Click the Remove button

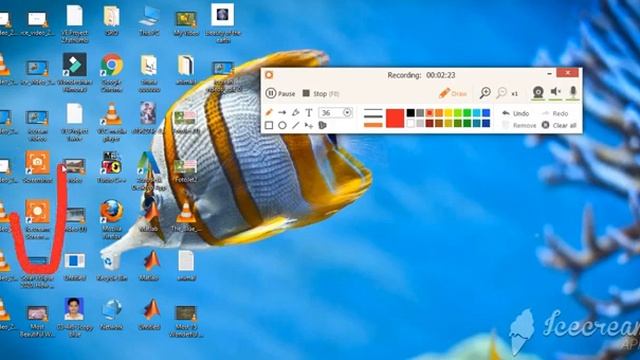pyautogui.click(x=519, y=125)
